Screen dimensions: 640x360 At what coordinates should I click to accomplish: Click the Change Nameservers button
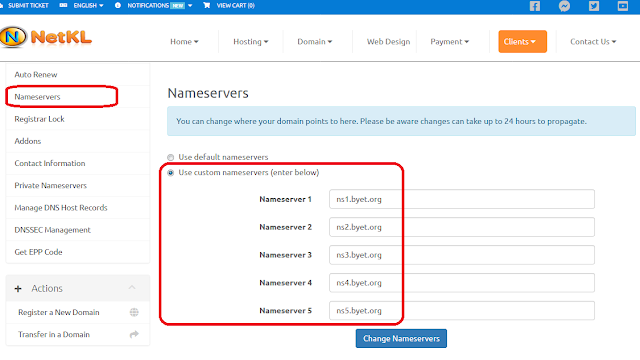click(x=401, y=338)
